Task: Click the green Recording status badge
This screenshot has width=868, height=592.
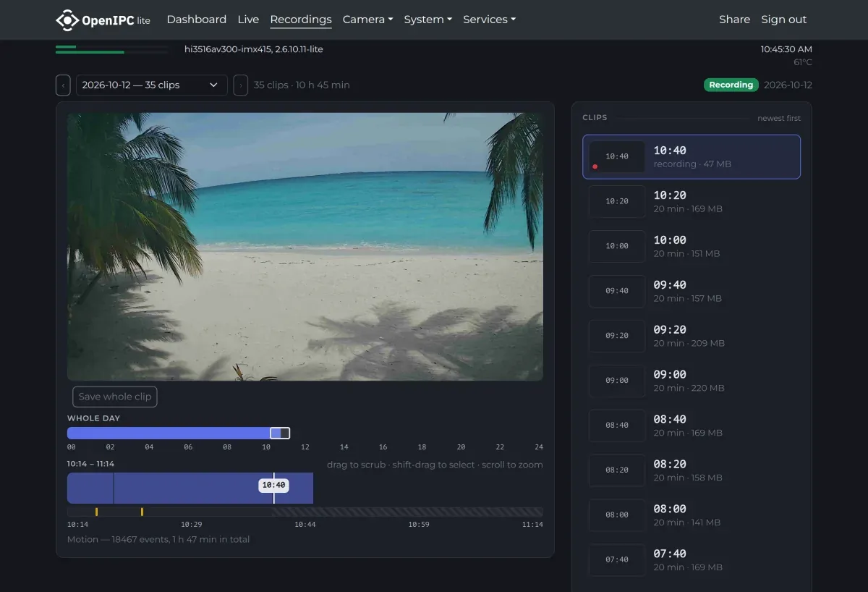Action: pos(731,85)
